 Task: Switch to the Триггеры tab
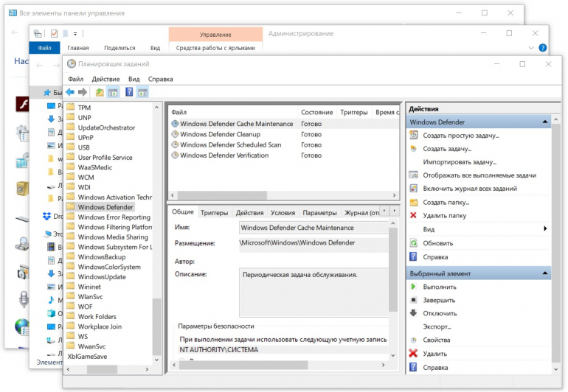point(215,213)
